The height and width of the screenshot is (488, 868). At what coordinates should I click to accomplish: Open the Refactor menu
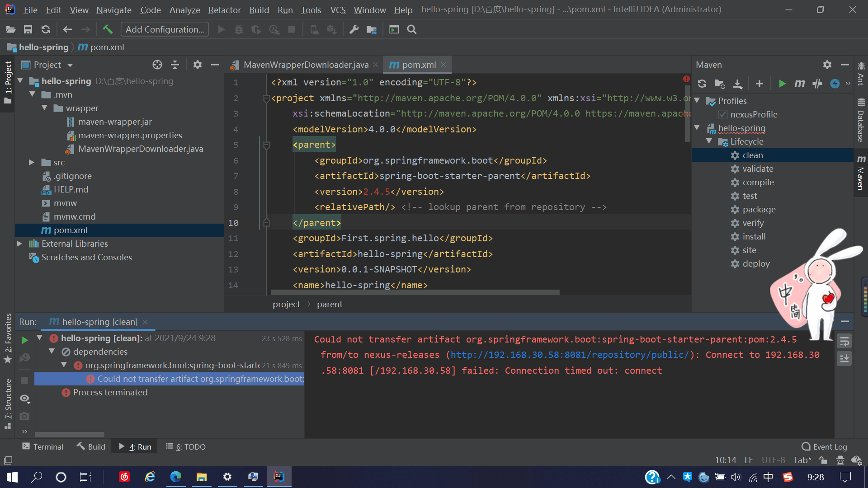(x=224, y=9)
